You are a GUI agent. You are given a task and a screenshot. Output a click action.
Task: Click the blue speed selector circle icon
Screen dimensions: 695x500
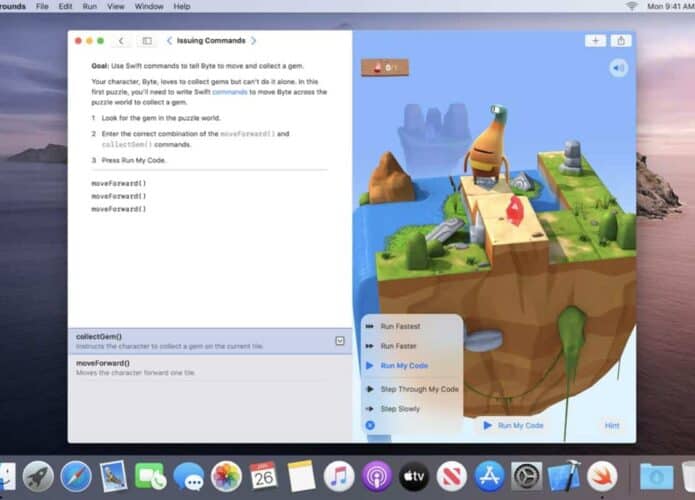(370, 426)
